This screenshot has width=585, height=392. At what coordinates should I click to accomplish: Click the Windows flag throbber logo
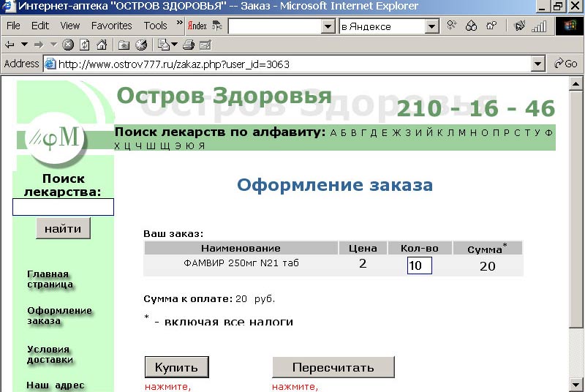(570, 26)
